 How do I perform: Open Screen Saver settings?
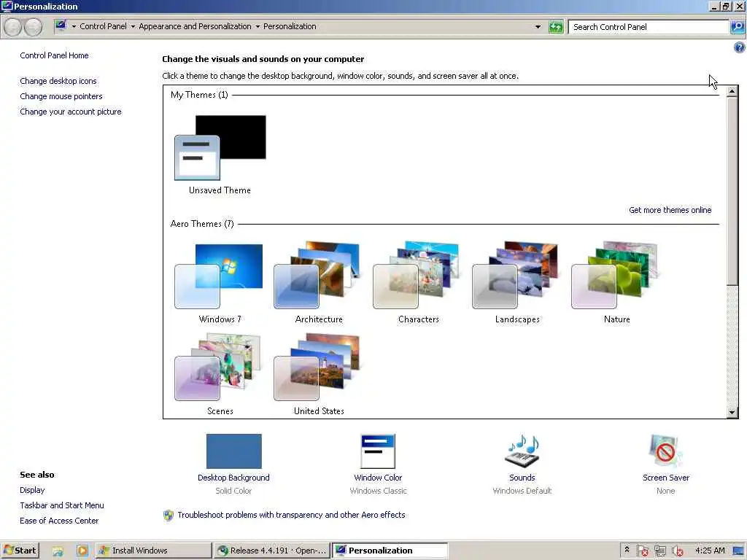665,451
